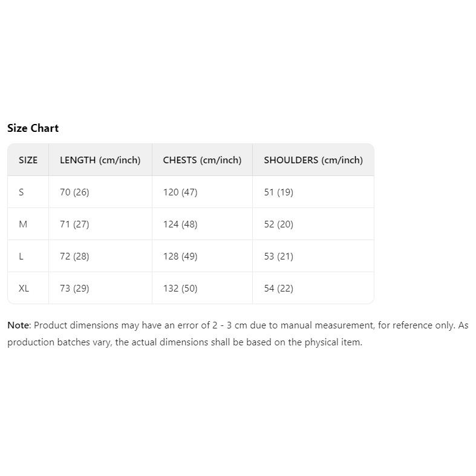Click the XL size row label
The width and height of the screenshot is (476, 476).
24,289
